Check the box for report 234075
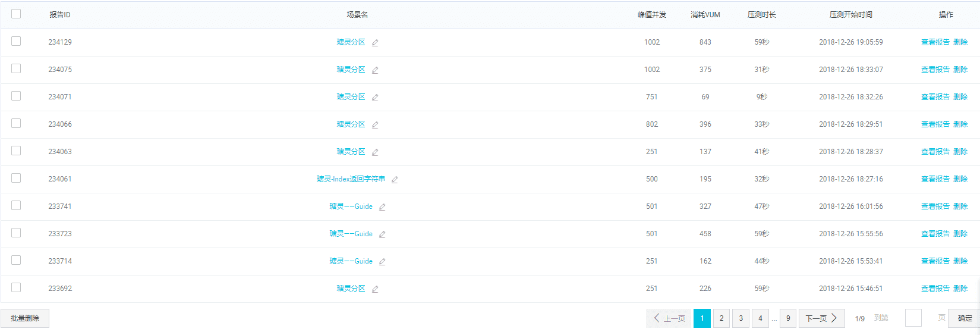 tap(16, 68)
